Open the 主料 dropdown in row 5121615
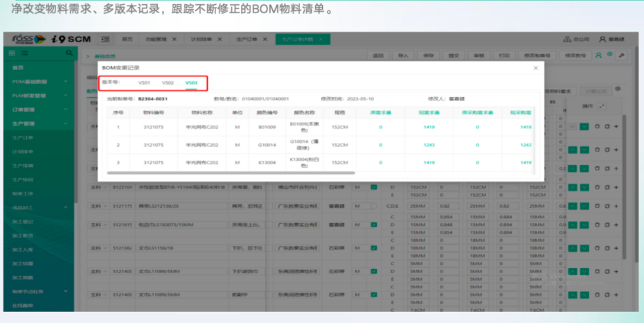The width and height of the screenshot is (644, 323). tap(99, 225)
